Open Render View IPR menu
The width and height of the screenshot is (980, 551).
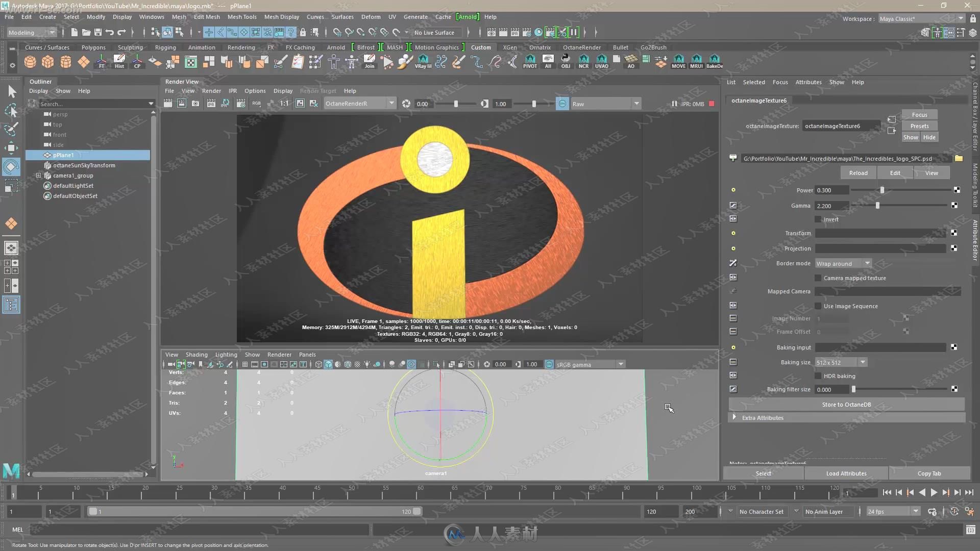[232, 91]
